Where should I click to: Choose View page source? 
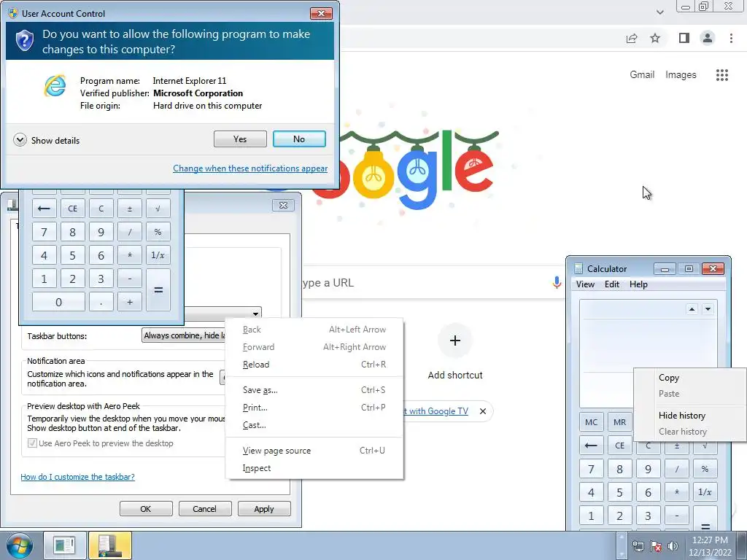314,451
